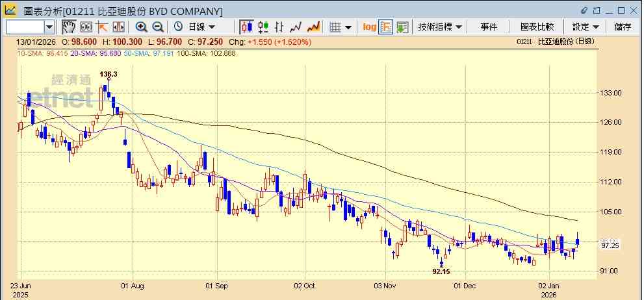
Task: Click the paperclip attach icon
Action: 584,10
